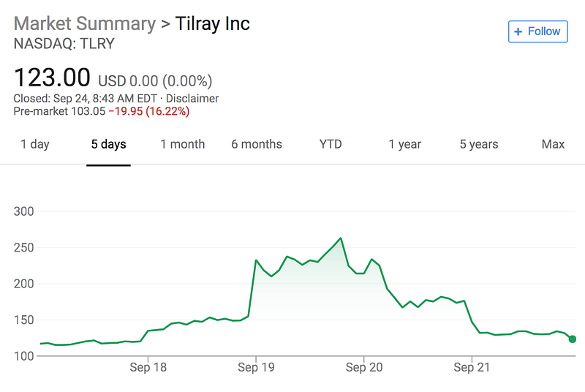The height and width of the screenshot is (392, 585).
Task: Click the Sep 21 date label
Action: pos(472,368)
